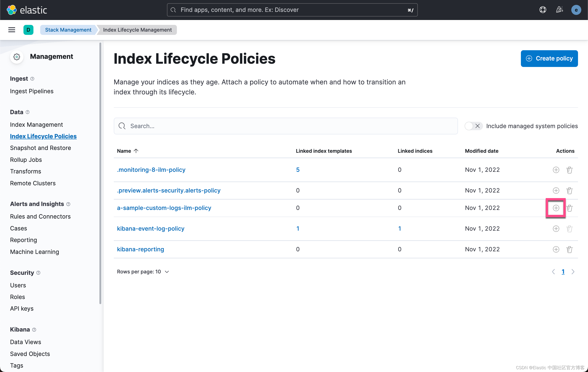
Task: Click the Elastic logo in header
Action: pyautogui.click(x=26, y=10)
